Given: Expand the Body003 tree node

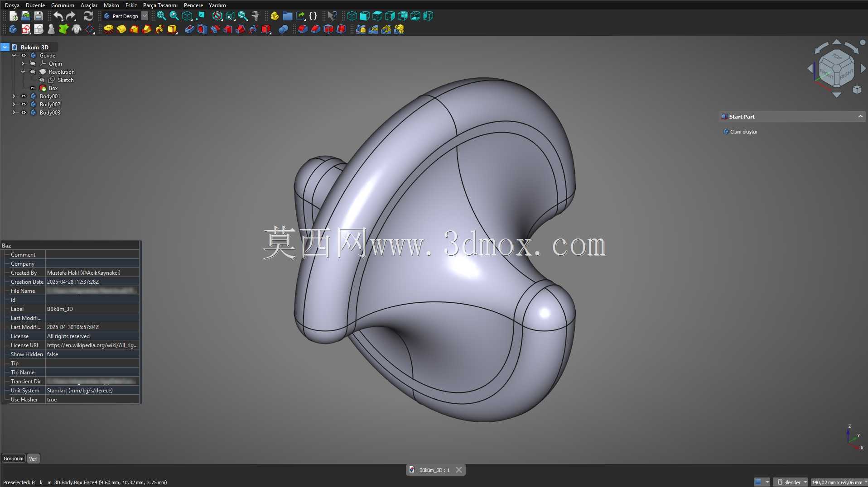Looking at the screenshot, I should point(14,113).
